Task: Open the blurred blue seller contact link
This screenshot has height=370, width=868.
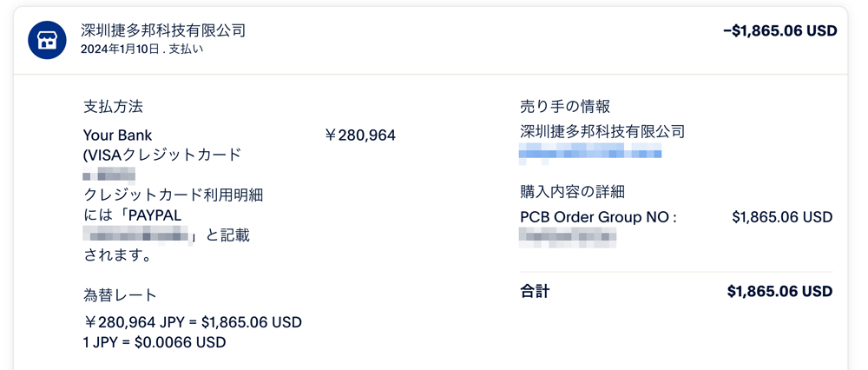Action: click(590, 154)
